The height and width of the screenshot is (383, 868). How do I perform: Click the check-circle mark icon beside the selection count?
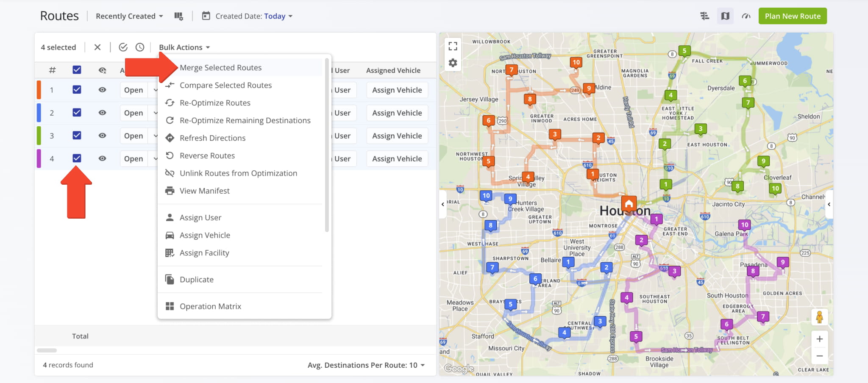[x=123, y=47]
